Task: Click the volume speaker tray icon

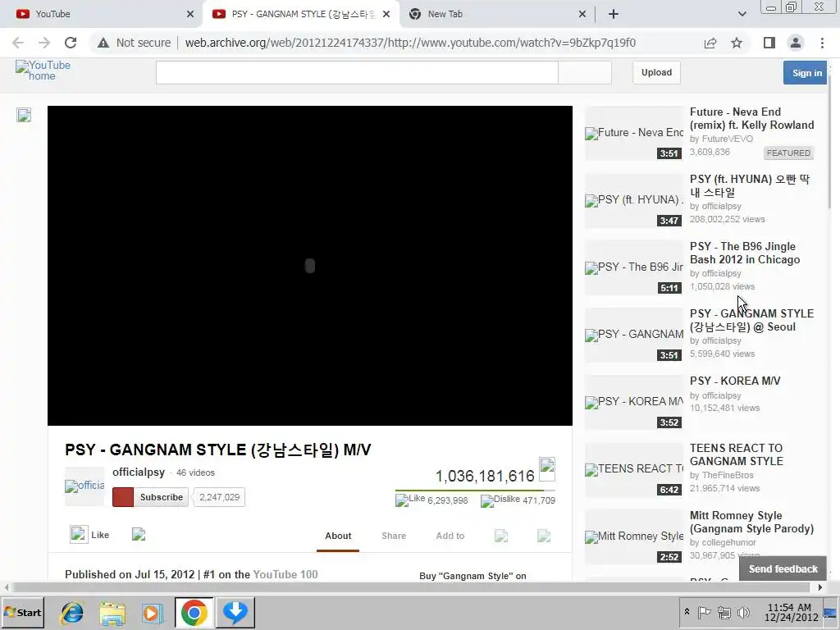Action: click(743, 612)
